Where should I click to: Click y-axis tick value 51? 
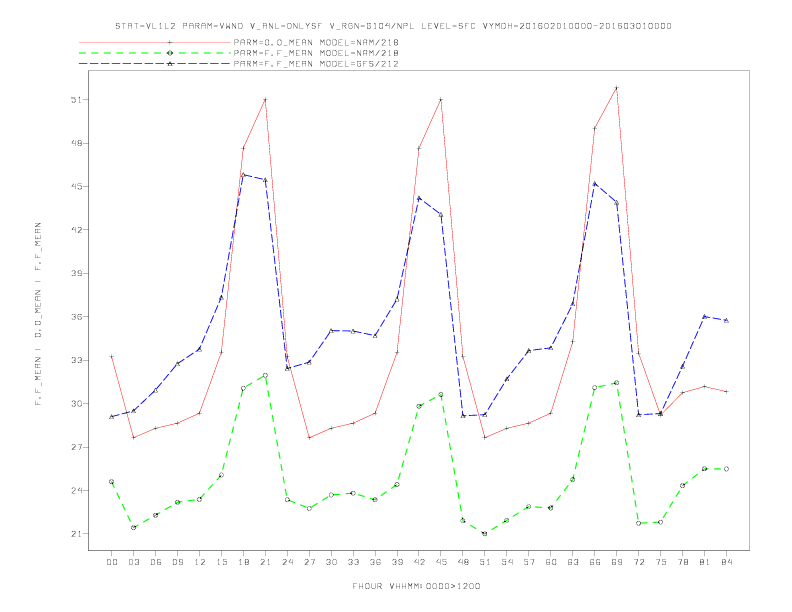76,99
